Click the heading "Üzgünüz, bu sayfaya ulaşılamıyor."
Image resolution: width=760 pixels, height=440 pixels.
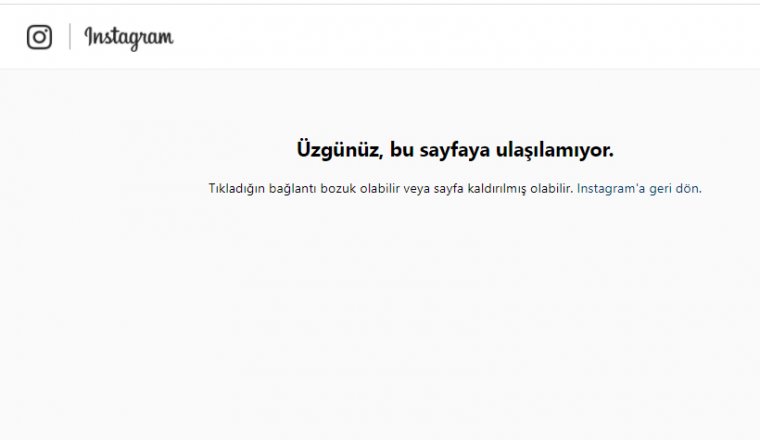tap(455, 149)
